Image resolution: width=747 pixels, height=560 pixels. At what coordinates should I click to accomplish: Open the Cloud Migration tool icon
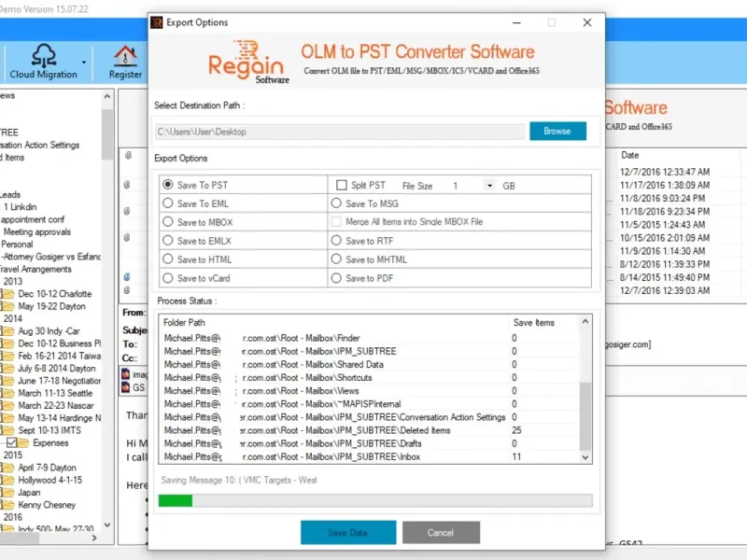click(43, 55)
